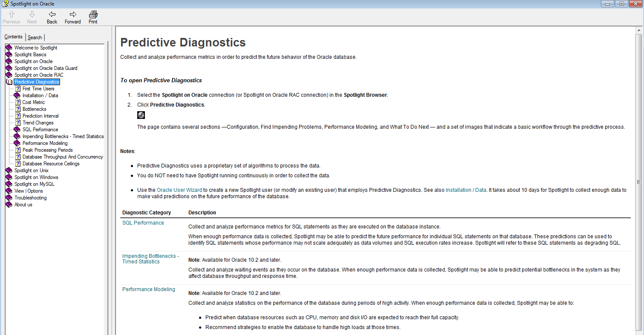Click the book icon beside Performance Modeling tree item
The height and width of the screenshot is (335, 644).
[x=17, y=143]
